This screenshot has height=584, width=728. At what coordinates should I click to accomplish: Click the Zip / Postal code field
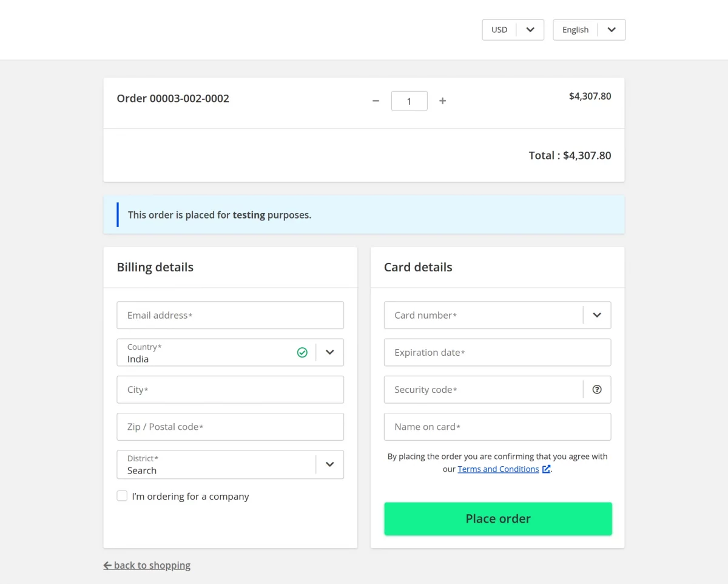[x=230, y=426]
